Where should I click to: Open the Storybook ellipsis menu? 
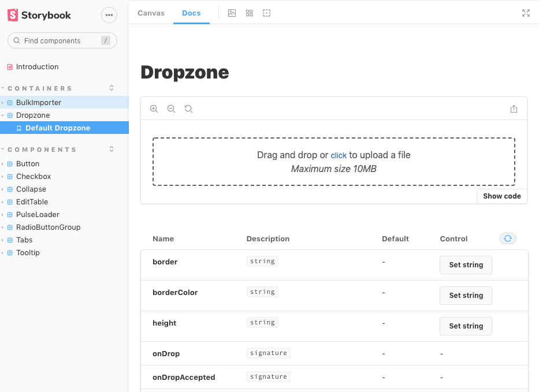pos(109,15)
